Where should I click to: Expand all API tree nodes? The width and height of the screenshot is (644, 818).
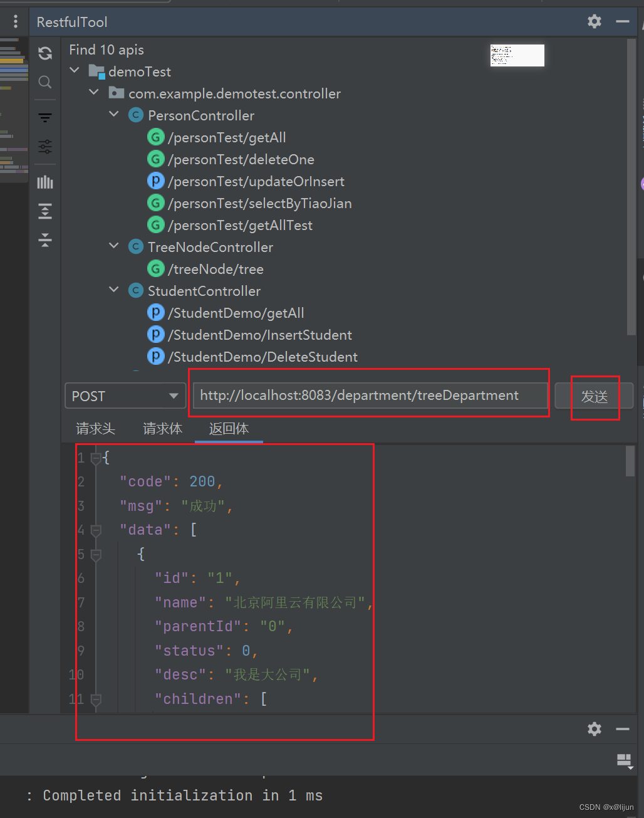click(44, 211)
